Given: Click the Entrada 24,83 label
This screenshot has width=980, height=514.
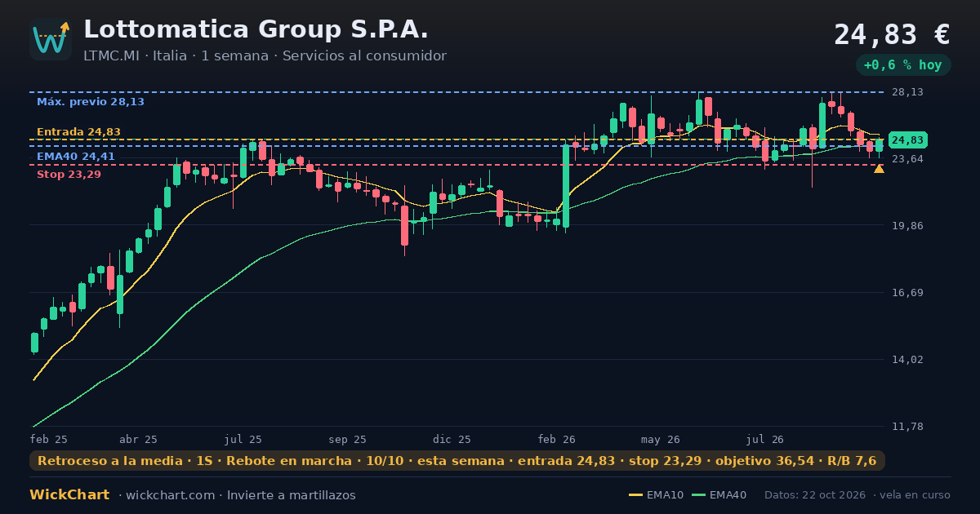Looking at the screenshot, I should pos(78,132).
